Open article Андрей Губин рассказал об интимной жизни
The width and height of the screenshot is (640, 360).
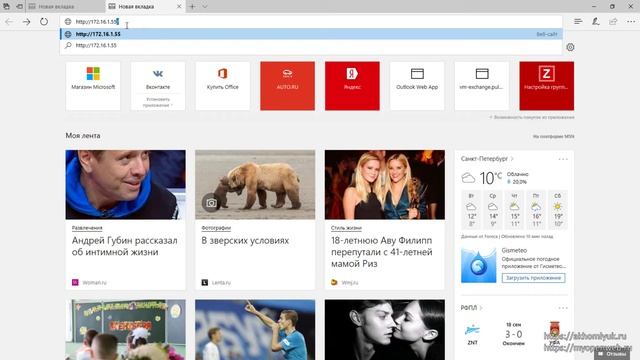124,246
